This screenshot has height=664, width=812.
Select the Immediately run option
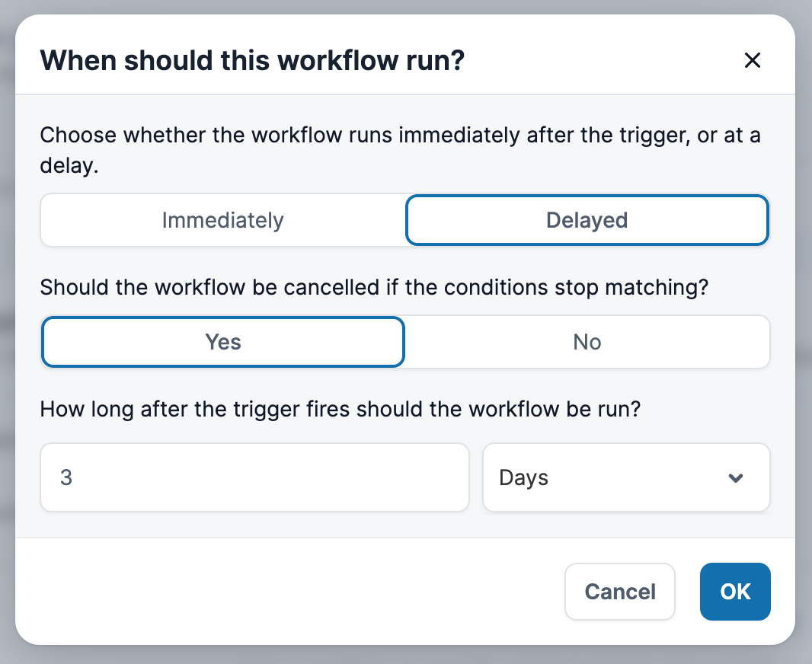(x=222, y=220)
